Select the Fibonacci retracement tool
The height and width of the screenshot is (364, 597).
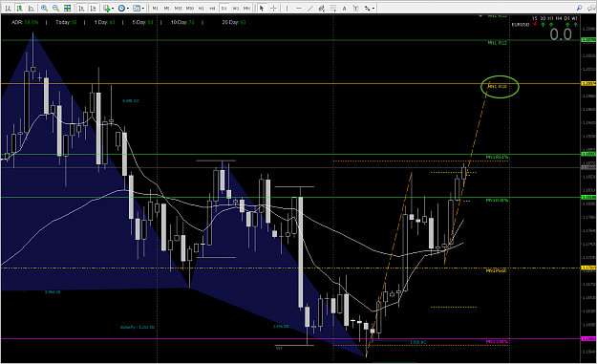[x=333, y=8]
